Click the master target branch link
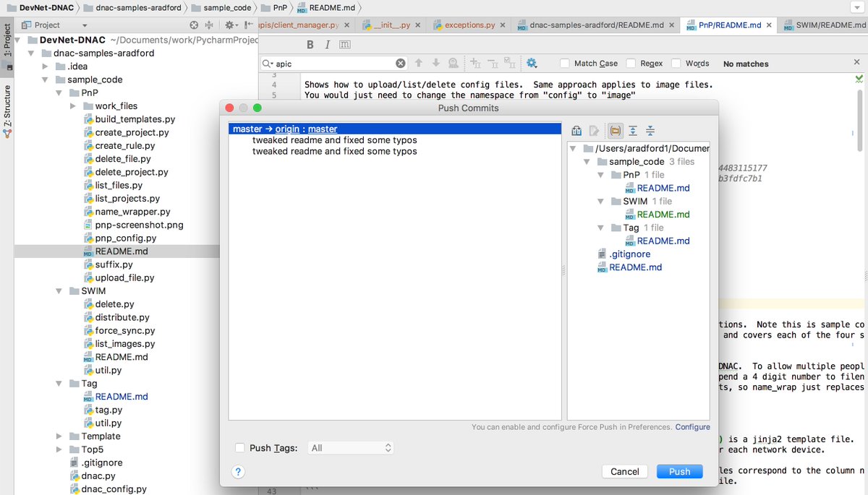This screenshot has height=495, width=868. [323, 129]
